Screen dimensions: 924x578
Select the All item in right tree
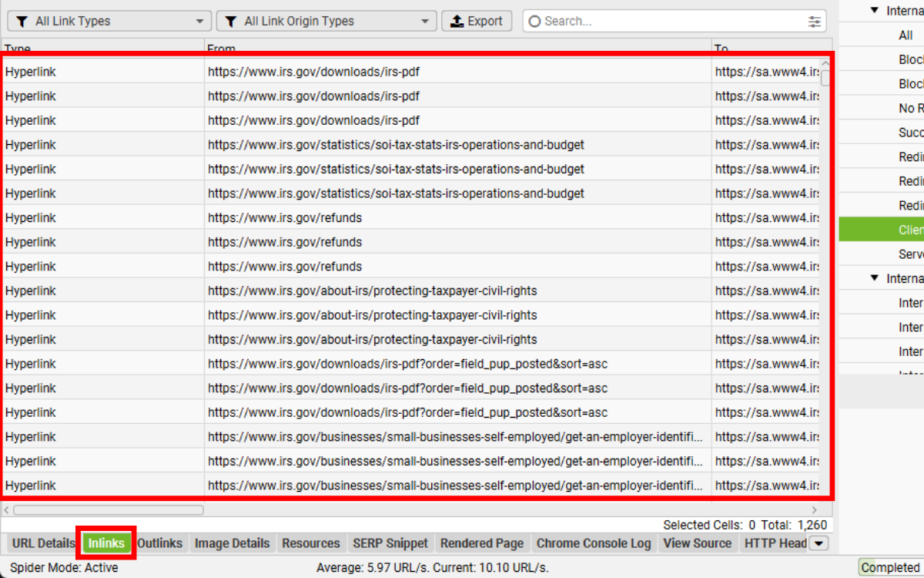(x=906, y=35)
